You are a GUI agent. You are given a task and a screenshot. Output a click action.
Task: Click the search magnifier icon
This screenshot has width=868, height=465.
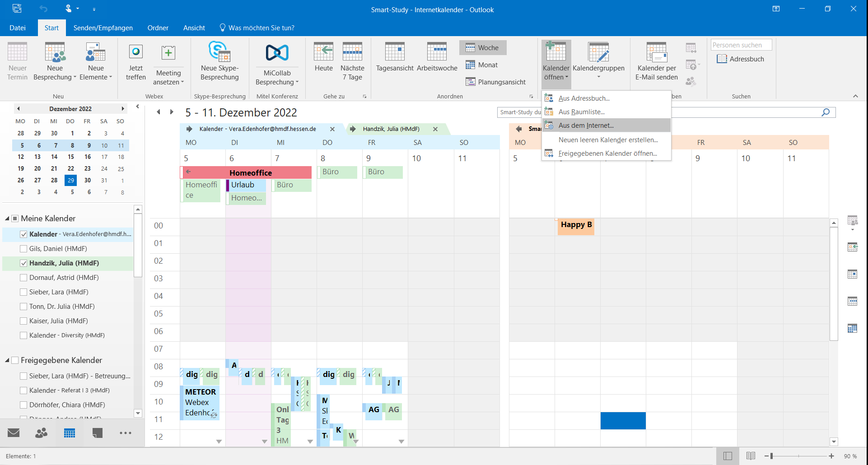[826, 112]
